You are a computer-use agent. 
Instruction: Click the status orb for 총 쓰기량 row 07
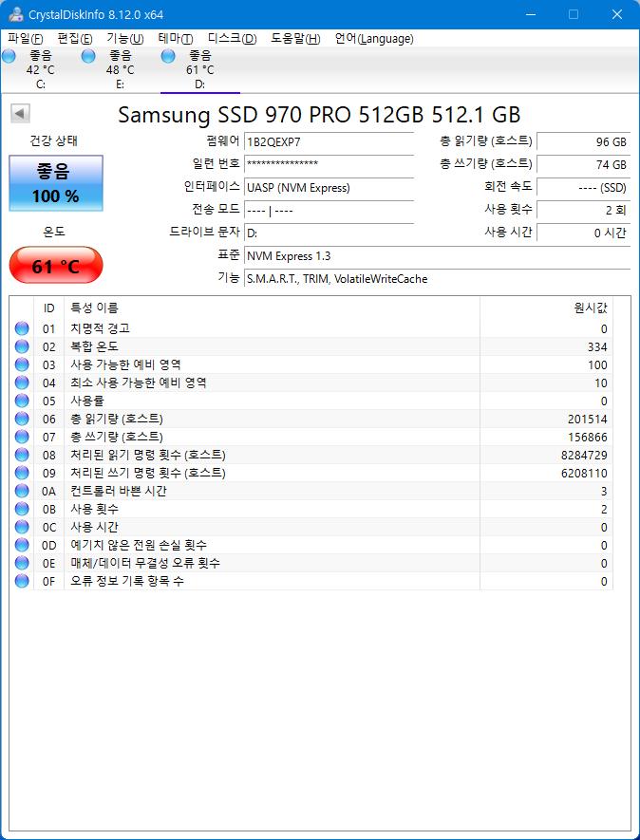[22, 437]
